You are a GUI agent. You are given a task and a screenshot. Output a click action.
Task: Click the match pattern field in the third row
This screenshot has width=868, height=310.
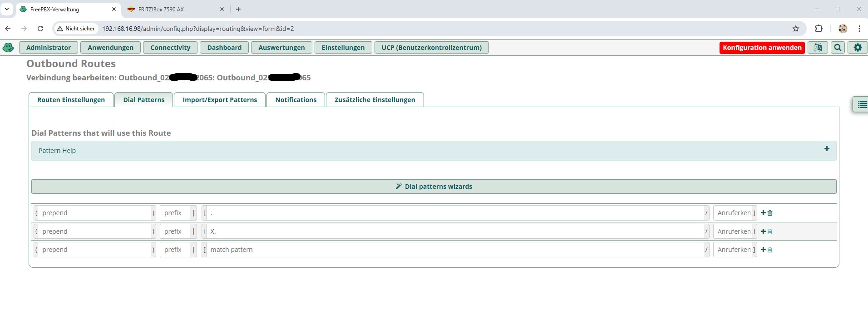[454, 250]
